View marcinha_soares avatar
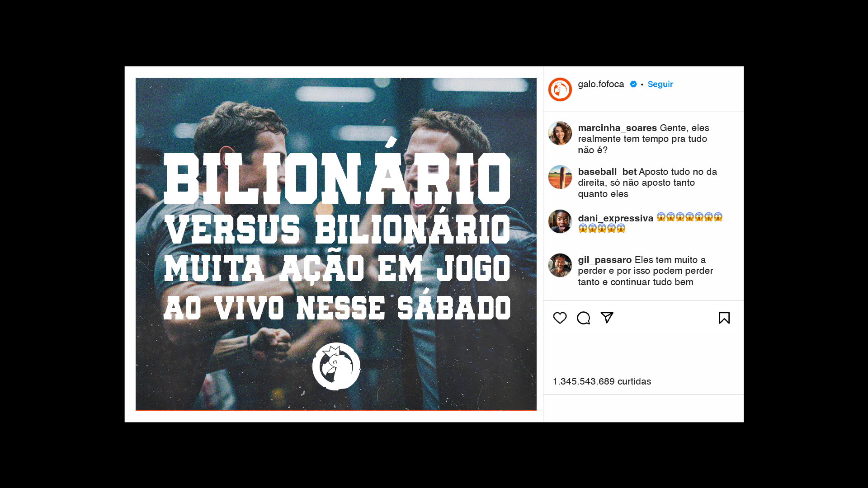This screenshot has height=488, width=868. 560,133
